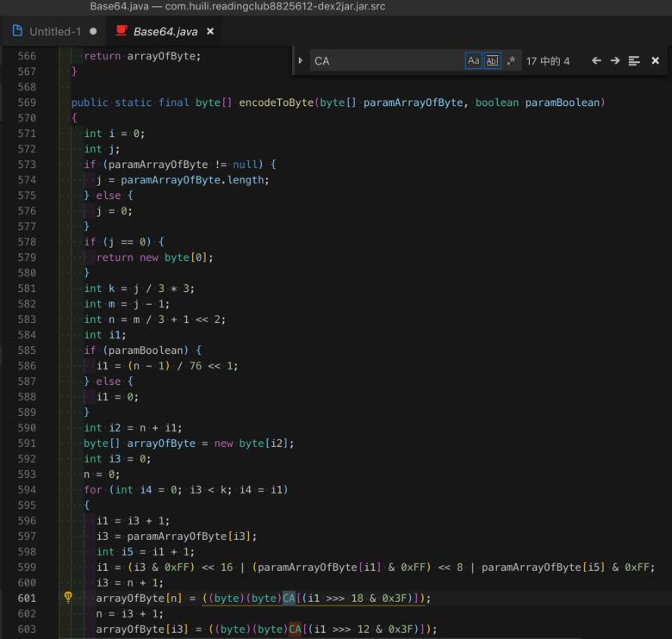The height and width of the screenshot is (639, 672).
Task: Click the lightbulb on line 601
Action: click(68, 598)
